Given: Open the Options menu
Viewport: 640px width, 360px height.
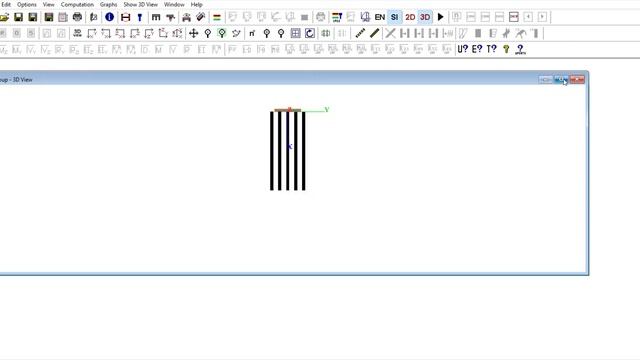Looking at the screenshot, I should tap(27, 4).
